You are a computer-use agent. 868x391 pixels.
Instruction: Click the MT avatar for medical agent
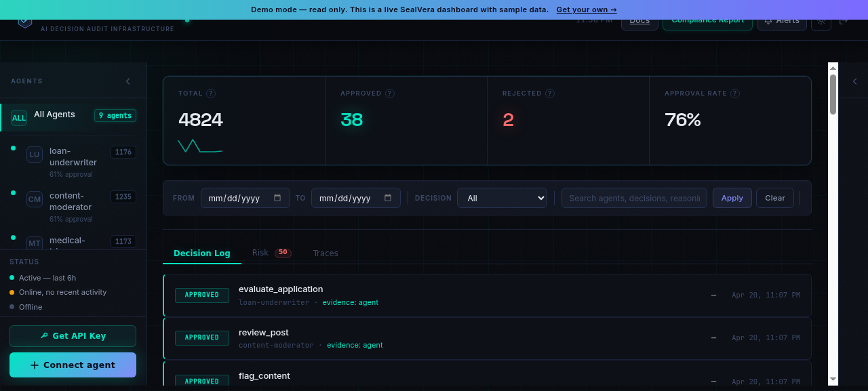tap(35, 243)
